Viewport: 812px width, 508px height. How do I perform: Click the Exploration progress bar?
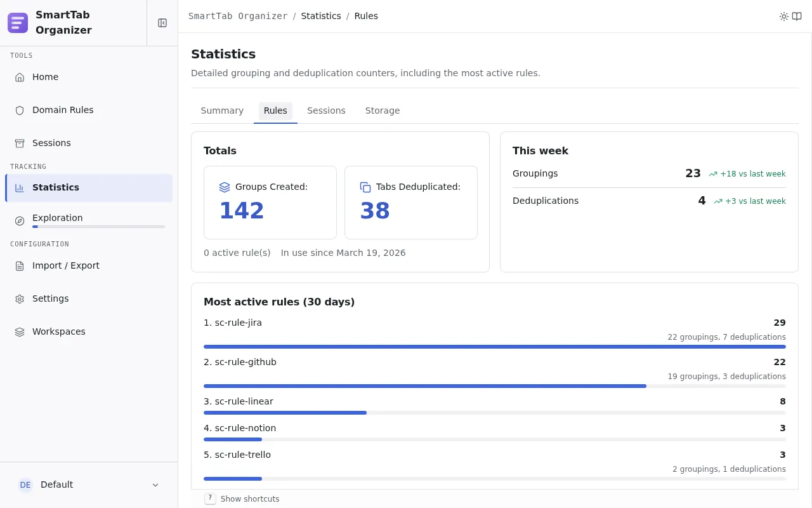pos(98,227)
